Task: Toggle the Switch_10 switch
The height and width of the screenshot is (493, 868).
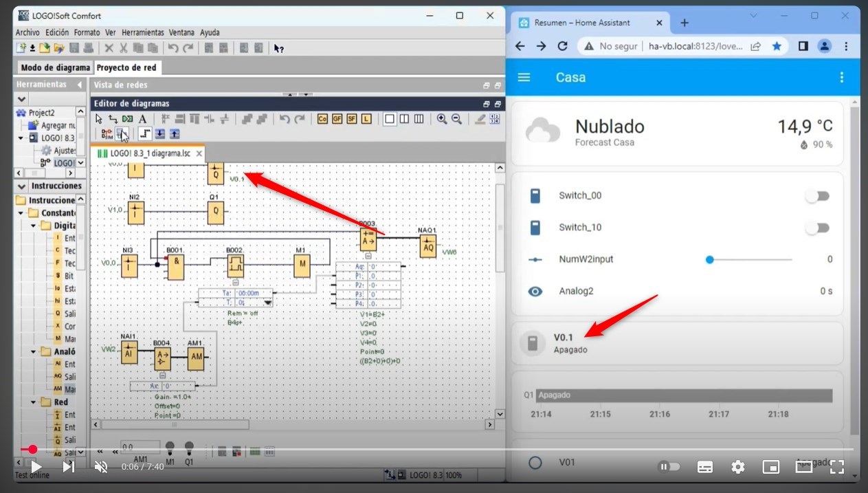Action: pyautogui.click(x=817, y=228)
